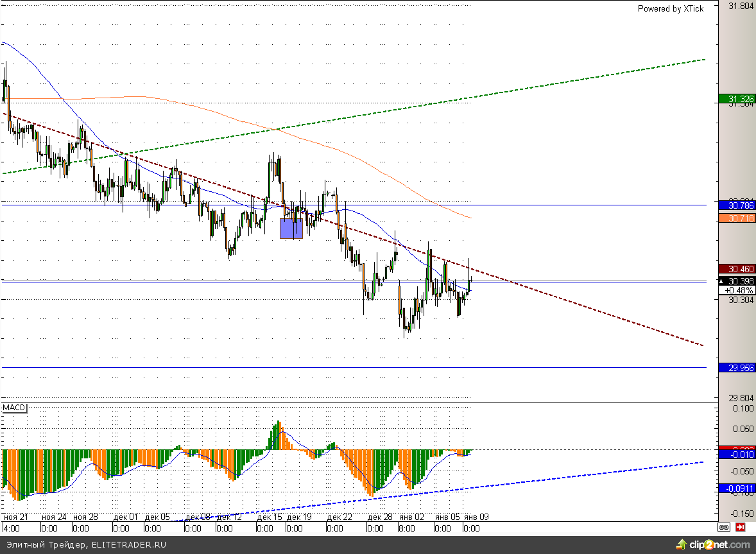The height and width of the screenshot is (554, 756).
Task: Click the дек 22 date on the time axis
Action: pos(339,517)
